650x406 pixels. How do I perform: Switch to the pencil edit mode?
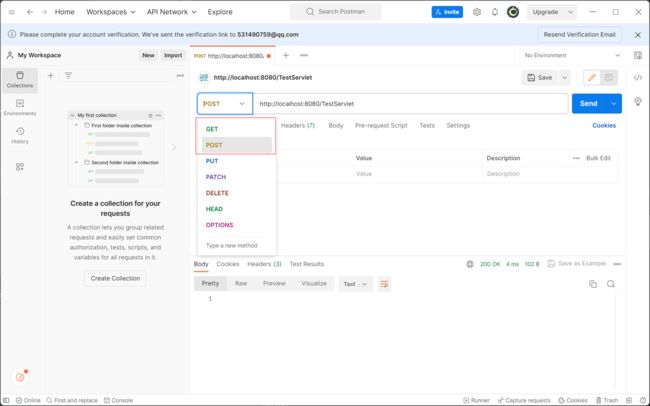coord(592,78)
